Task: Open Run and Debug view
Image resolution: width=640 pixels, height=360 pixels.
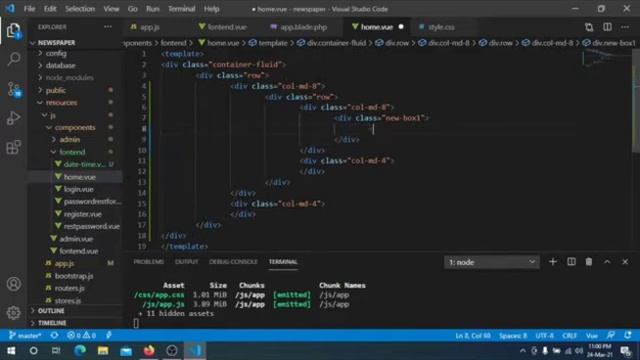Action: [13, 118]
